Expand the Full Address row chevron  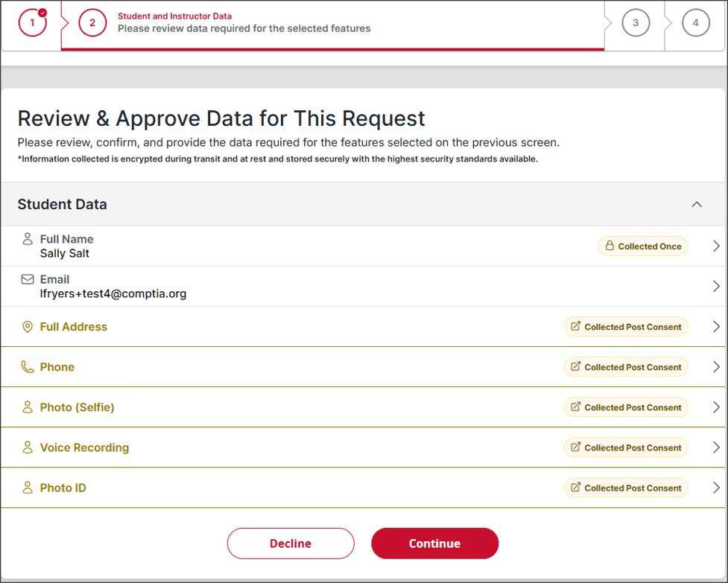tap(716, 327)
